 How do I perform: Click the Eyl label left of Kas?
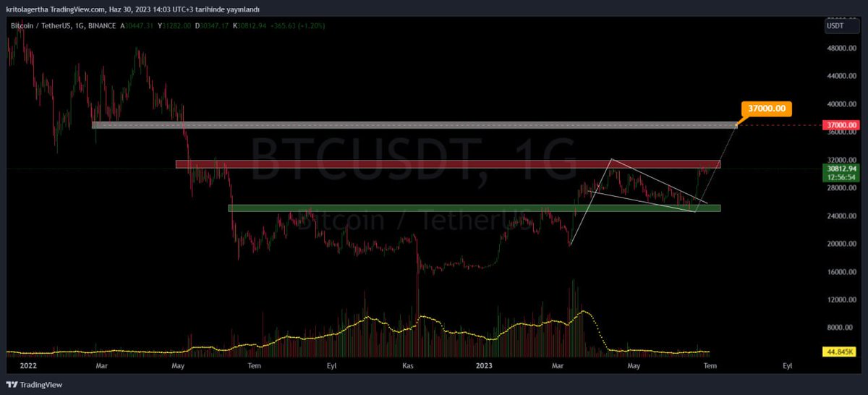pyautogui.click(x=333, y=366)
